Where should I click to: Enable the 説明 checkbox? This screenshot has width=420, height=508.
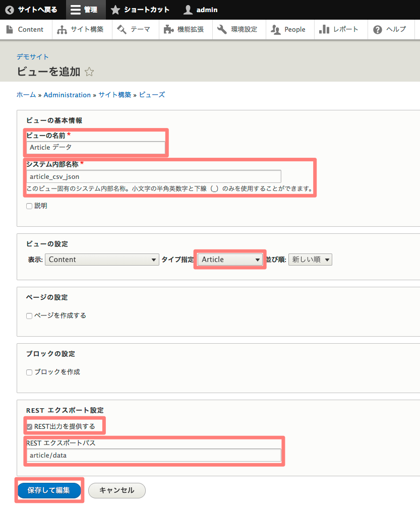coord(29,206)
